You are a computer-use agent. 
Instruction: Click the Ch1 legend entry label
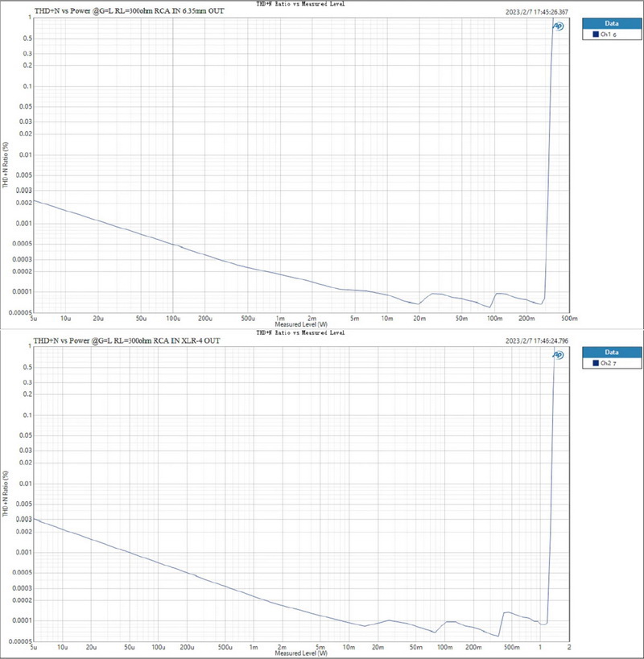pos(609,35)
